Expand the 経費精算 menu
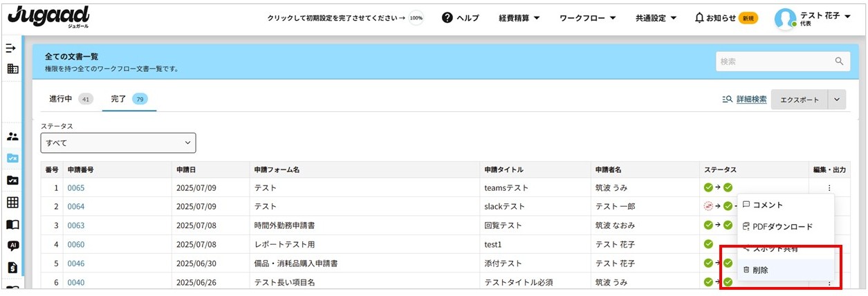Image resolution: width=868 pixels, height=296 pixels. 519,18
